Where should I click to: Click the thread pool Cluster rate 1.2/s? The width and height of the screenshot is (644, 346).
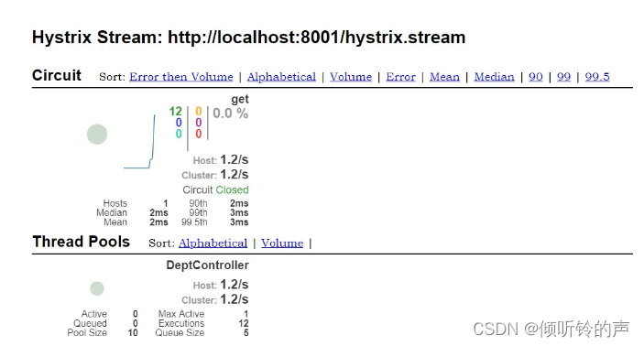pyautogui.click(x=235, y=299)
